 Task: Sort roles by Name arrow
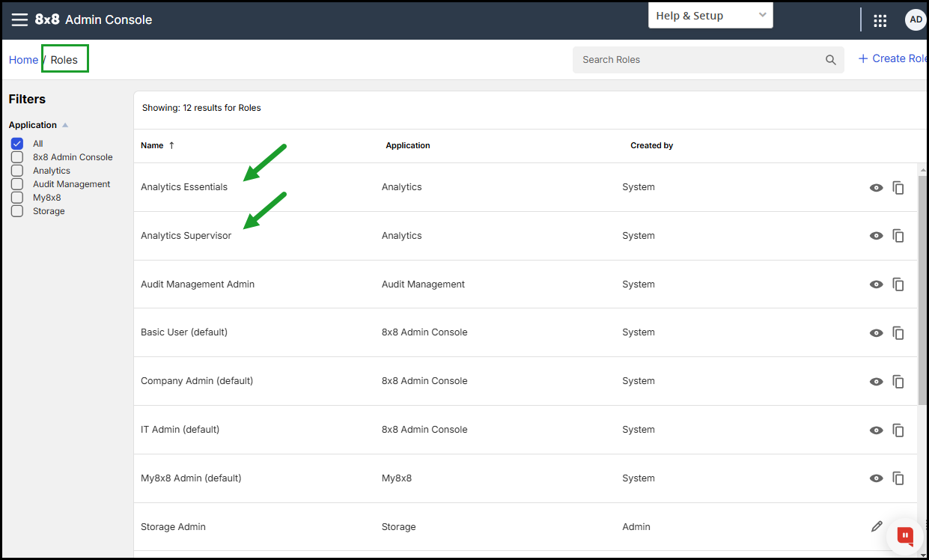coord(171,145)
